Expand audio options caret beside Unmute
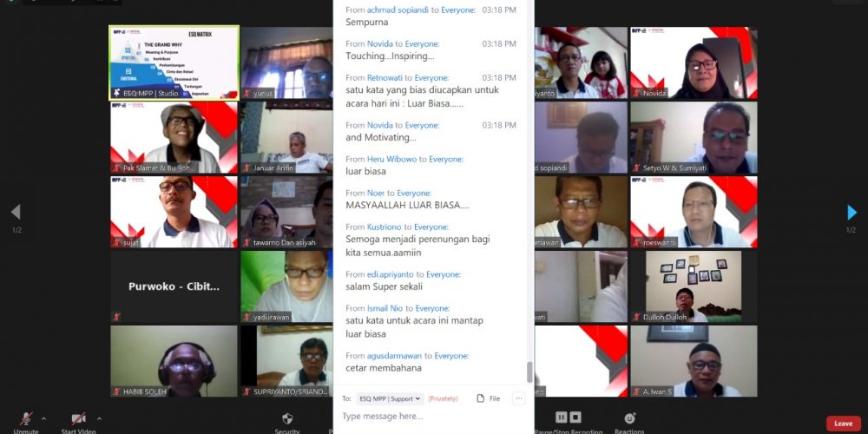The height and width of the screenshot is (434, 868). click(44, 418)
